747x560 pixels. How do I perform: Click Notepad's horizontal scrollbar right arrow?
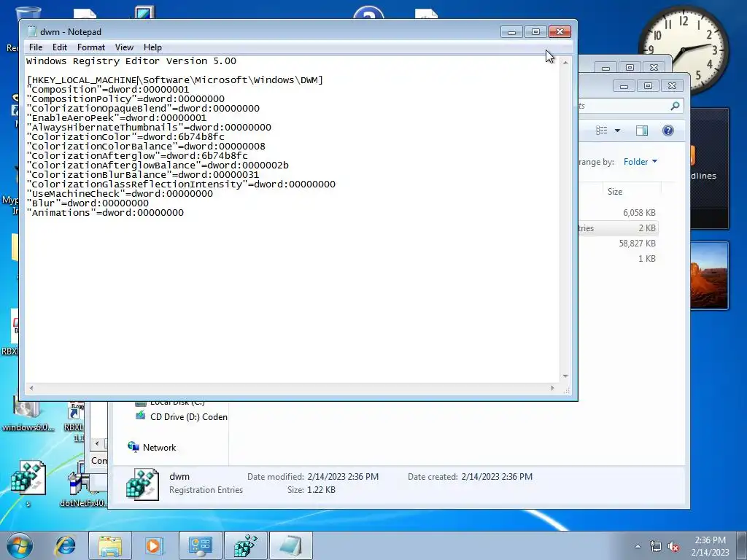click(553, 388)
